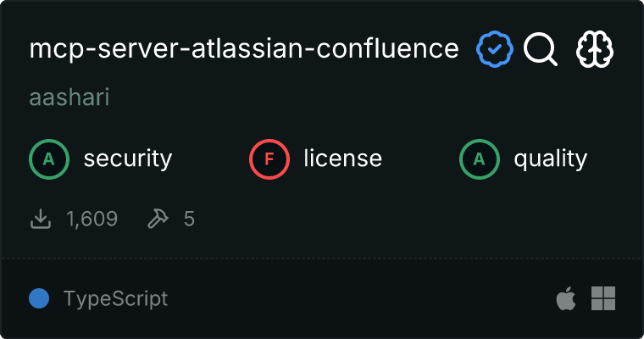Image resolution: width=644 pixels, height=339 pixels.
Task: Click the TypeScript language label
Action: pos(115,298)
